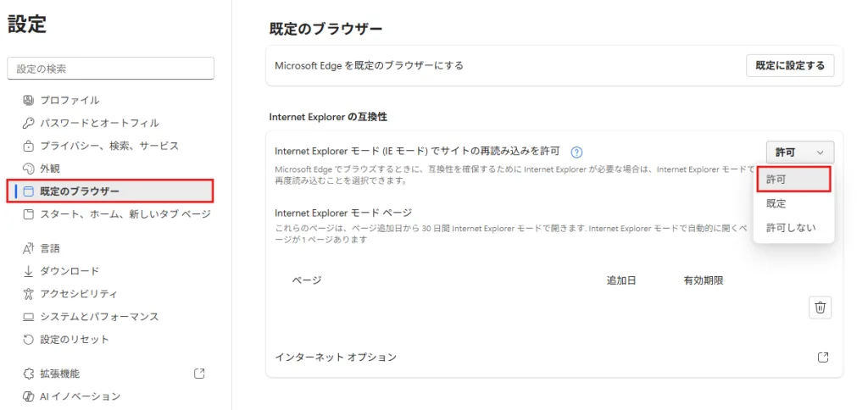Screen dimensions: 868x410
Task: Click the help question mark icon
Action: coord(576,152)
